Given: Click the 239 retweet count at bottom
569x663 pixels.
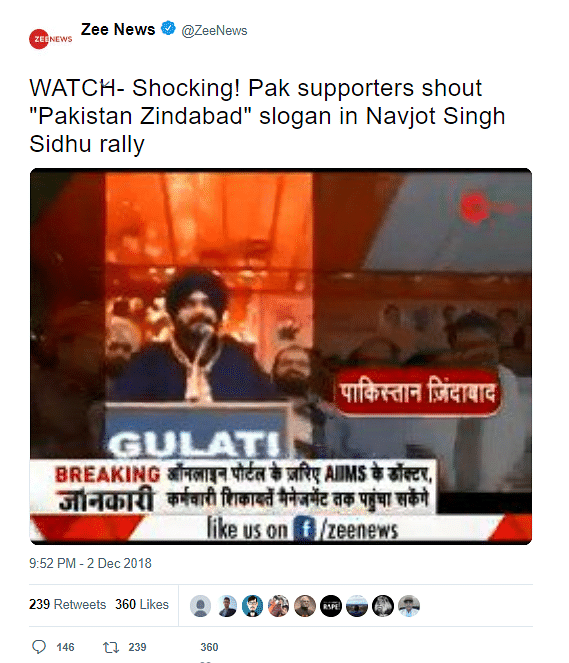Looking at the screenshot, I should click(x=137, y=647).
